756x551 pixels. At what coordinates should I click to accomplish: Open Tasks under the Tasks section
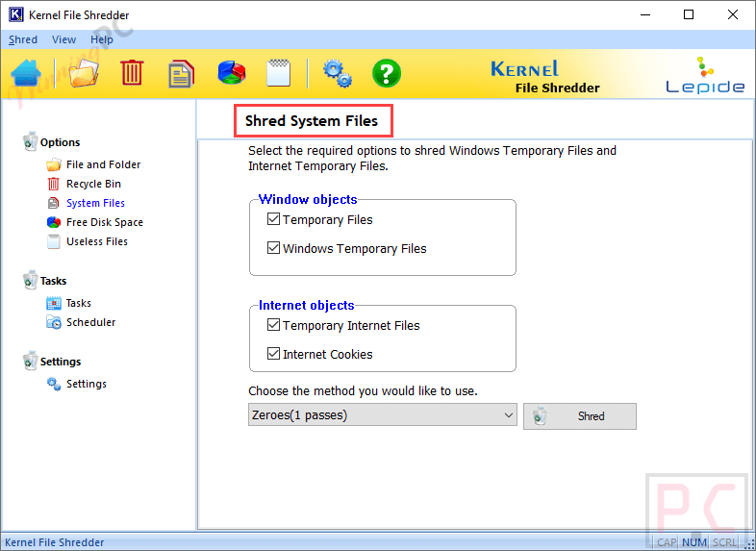79,303
